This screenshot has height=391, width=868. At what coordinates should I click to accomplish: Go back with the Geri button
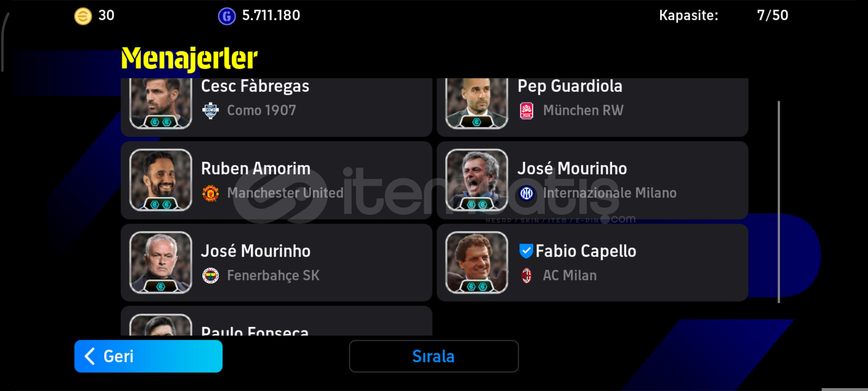coord(148,356)
